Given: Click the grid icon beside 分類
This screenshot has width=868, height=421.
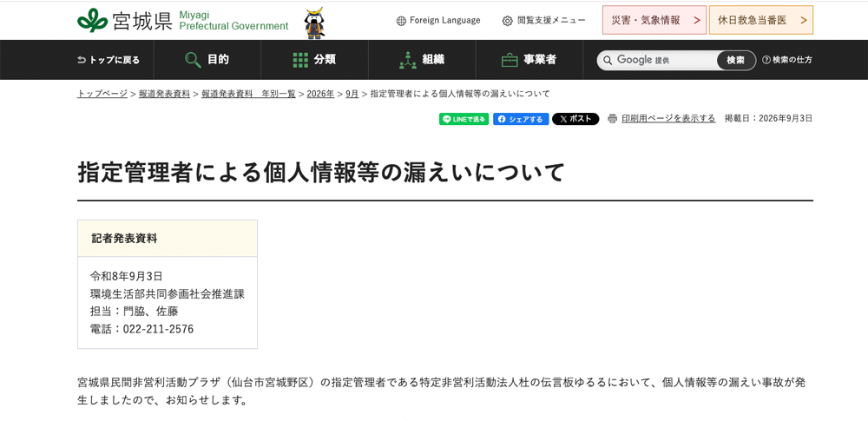Looking at the screenshot, I should [300, 60].
